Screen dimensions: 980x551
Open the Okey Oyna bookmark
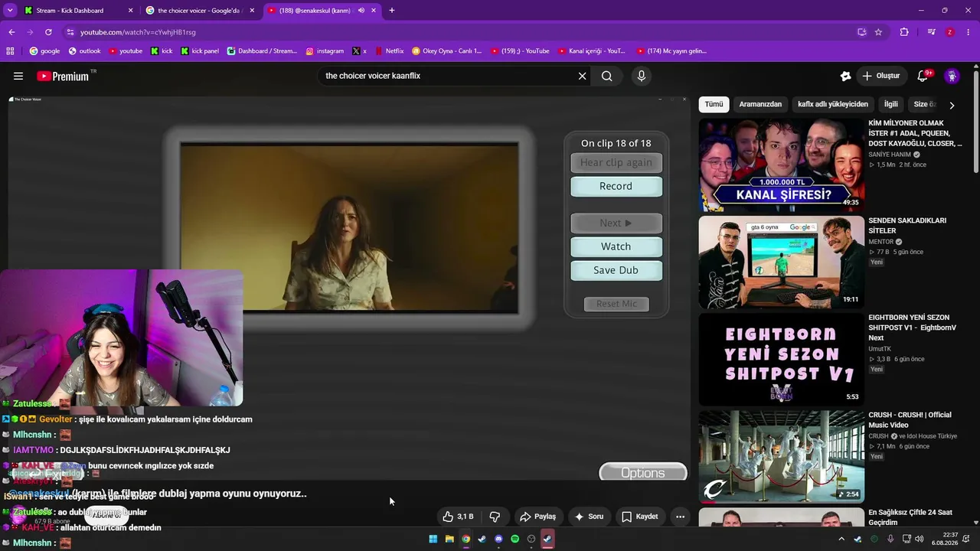pyautogui.click(x=447, y=51)
